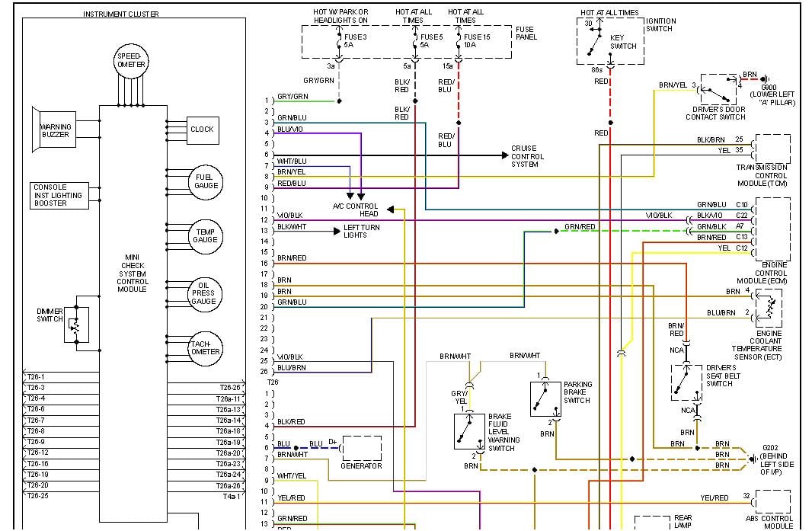Select the GRY/YEL label above brake fluid switch
Image resolution: width=812 pixels, height=531 pixels.
pos(459,398)
